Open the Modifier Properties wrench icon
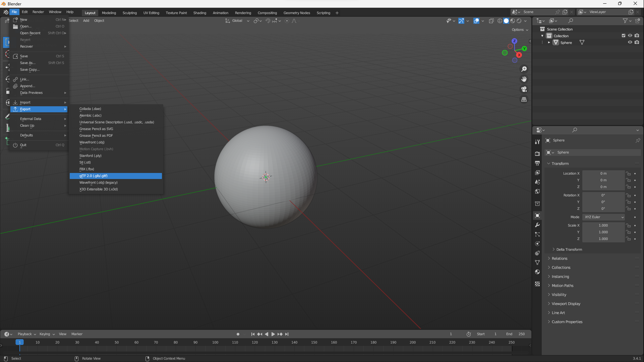This screenshot has height=362, width=644. coord(538,225)
